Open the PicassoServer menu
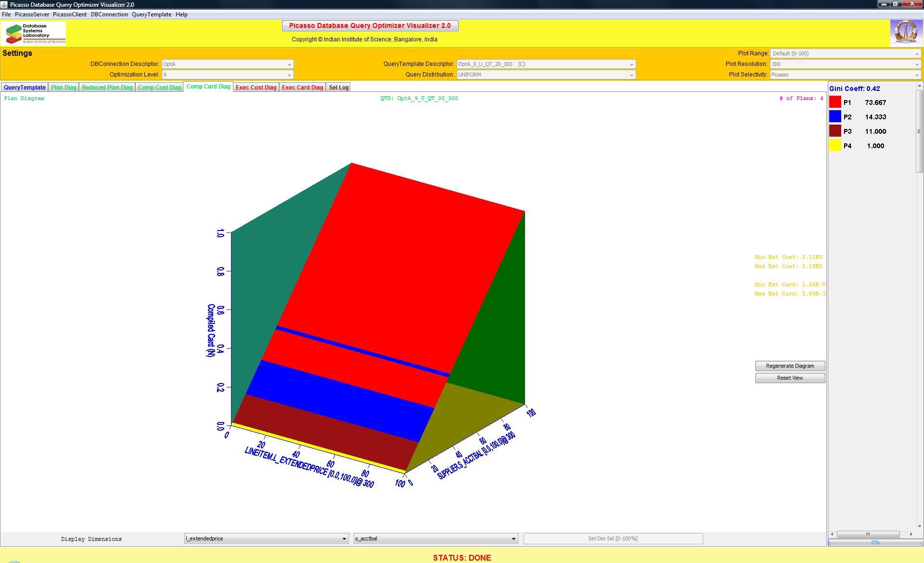Viewport: 924px width, 563px height. tap(32, 14)
